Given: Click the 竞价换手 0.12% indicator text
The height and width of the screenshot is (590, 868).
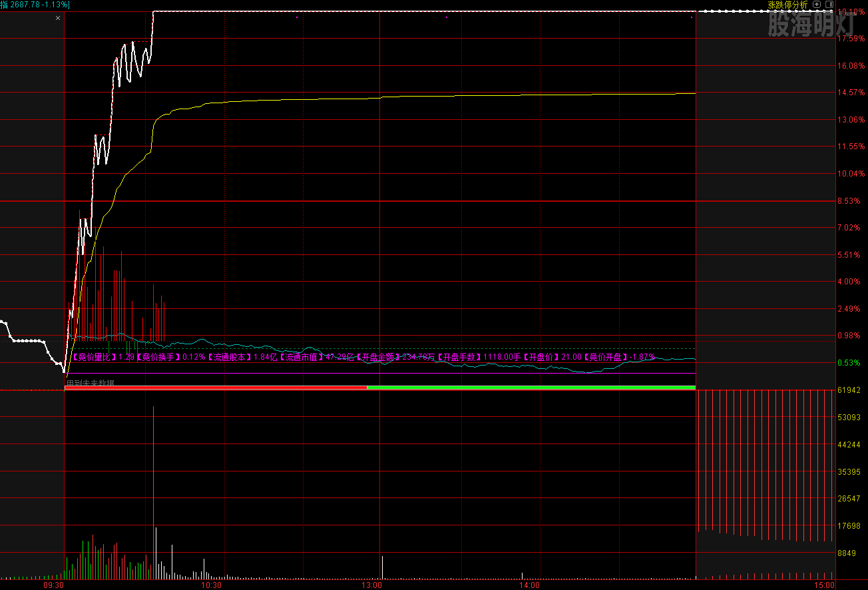Looking at the screenshot, I should (170, 358).
